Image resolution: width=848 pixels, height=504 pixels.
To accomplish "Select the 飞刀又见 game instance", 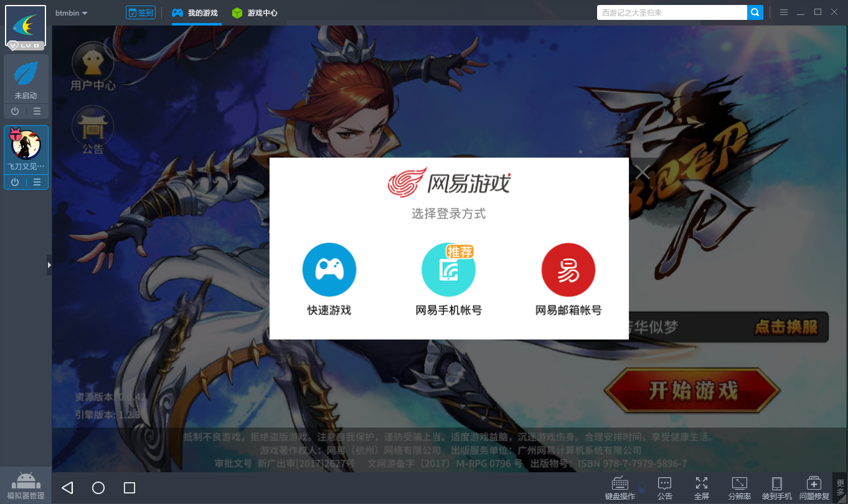I will coord(26,149).
